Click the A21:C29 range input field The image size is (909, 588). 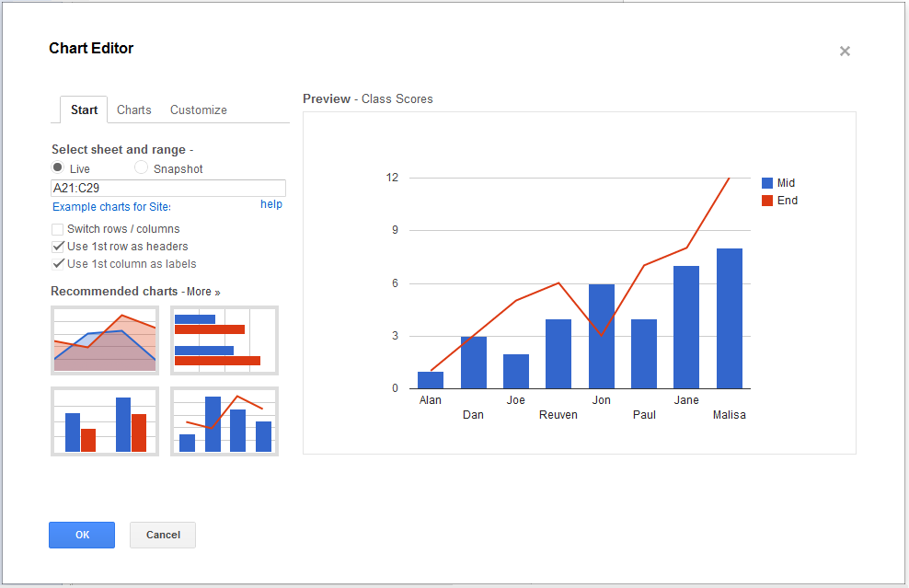click(x=168, y=188)
